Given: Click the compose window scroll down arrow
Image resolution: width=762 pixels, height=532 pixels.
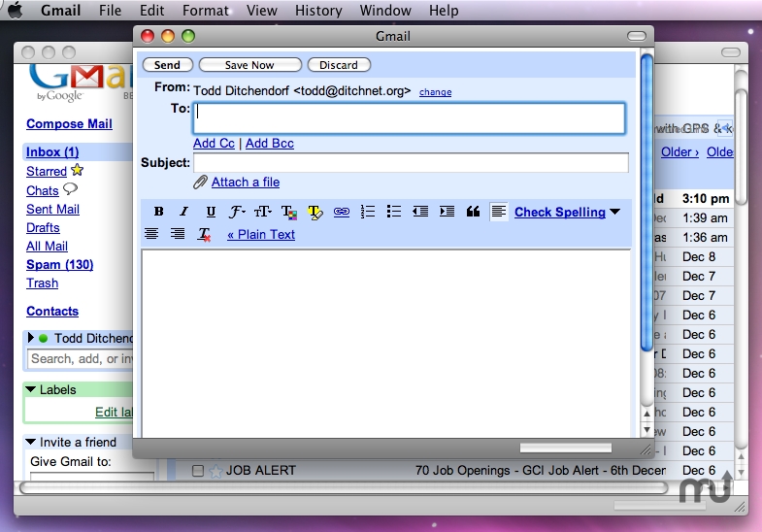Looking at the screenshot, I should pos(646,430).
